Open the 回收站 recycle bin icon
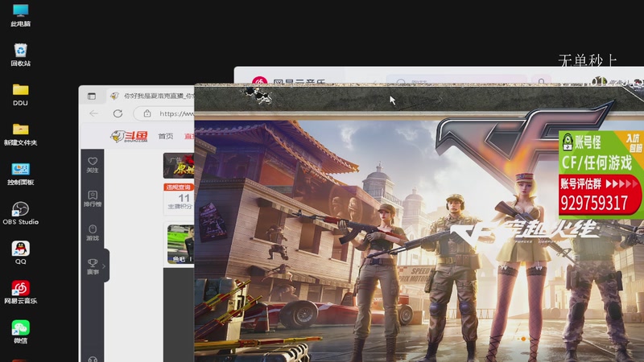 point(20,55)
